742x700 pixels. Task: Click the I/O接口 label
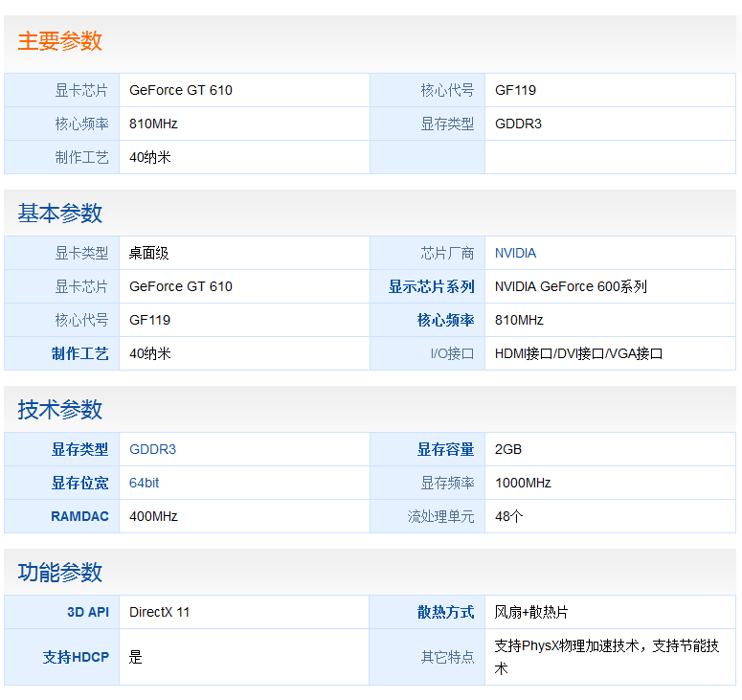452,354
